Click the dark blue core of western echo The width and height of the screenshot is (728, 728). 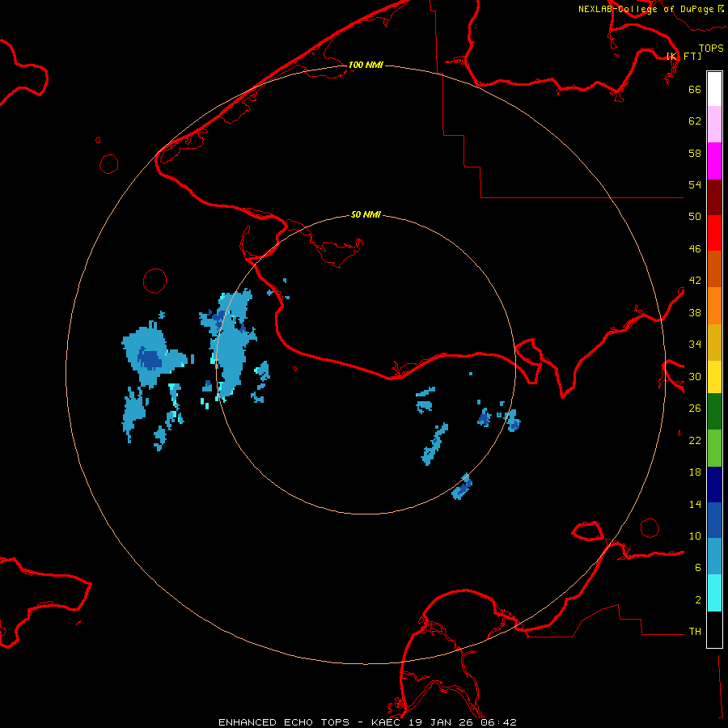point(150,359)
